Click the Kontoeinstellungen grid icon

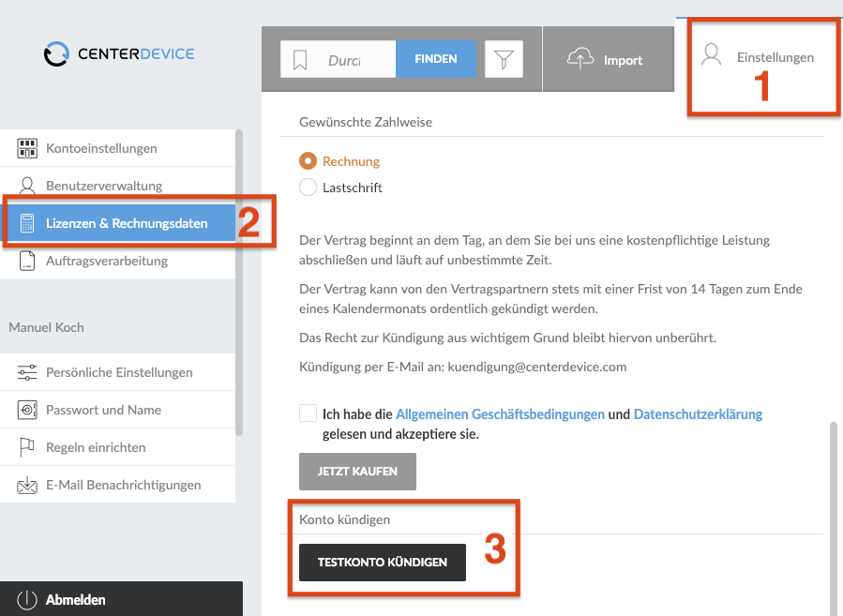click(27, 148)
